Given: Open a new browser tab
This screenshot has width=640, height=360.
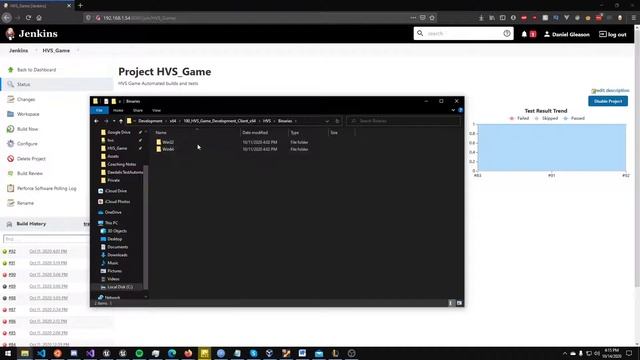Looking at the screenshot, I should [x=80, y=5].
